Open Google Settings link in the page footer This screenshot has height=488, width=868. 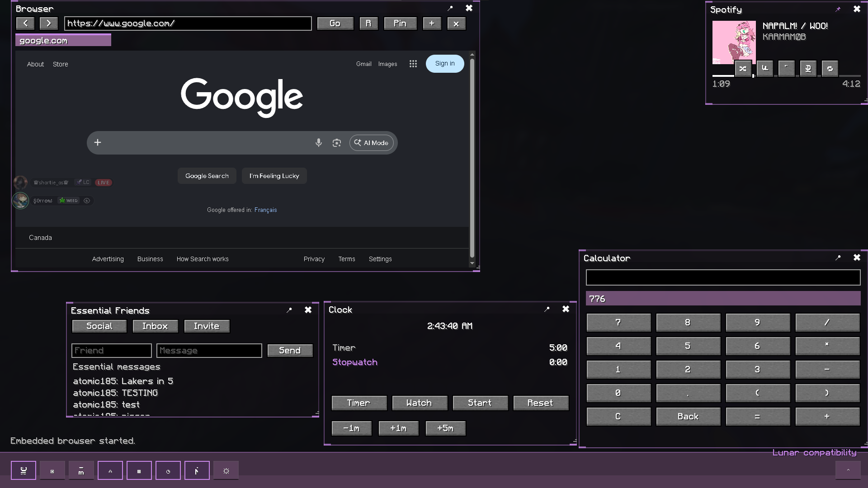380,259
